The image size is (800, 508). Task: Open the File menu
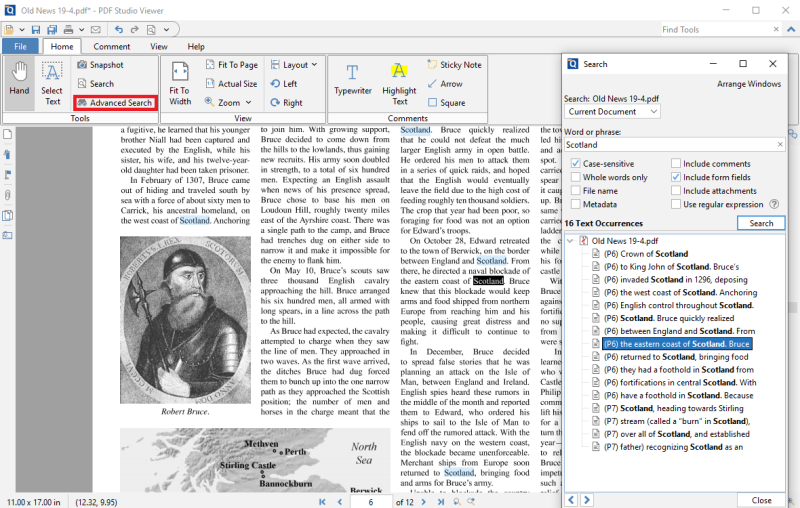(x=20, y=46)
